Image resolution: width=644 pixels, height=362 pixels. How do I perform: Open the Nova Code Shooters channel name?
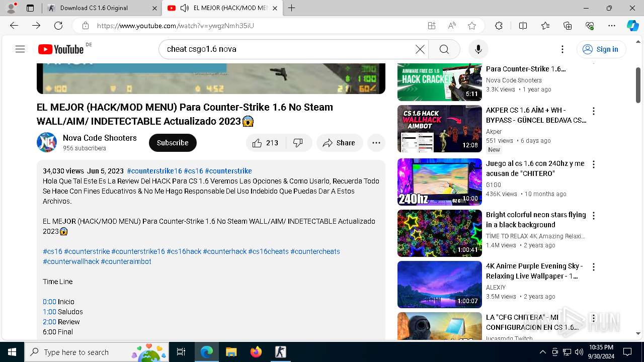(100, 138)
